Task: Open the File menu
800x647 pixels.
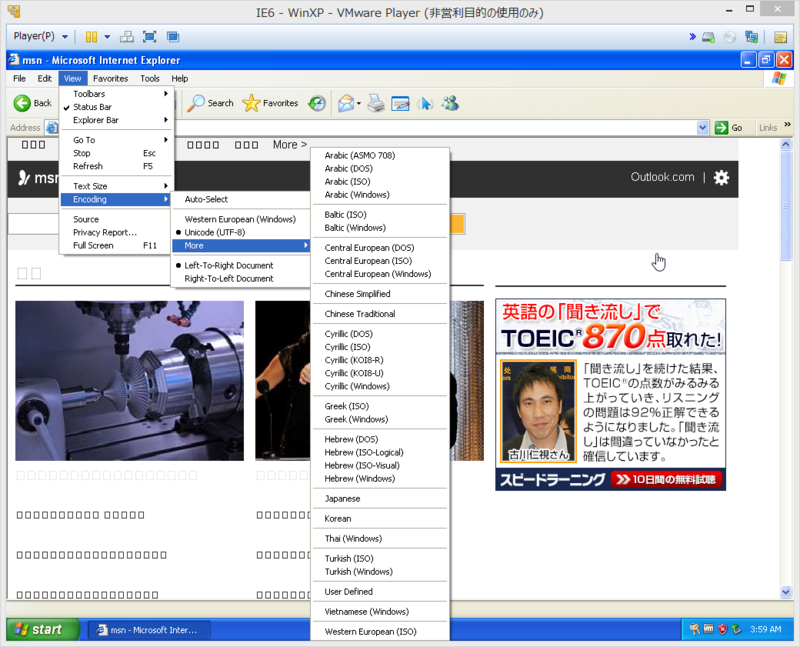Action: 19,79
